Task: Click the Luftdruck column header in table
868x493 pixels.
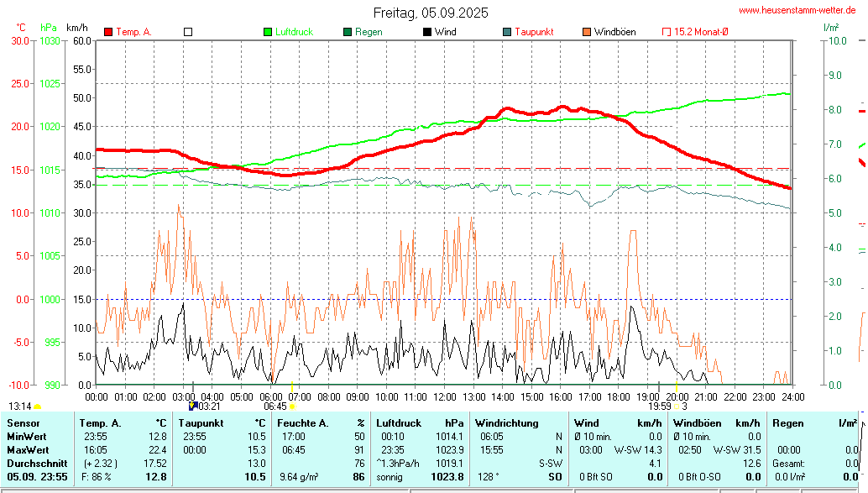Action: pyautogui.click(x=399, y=423)
